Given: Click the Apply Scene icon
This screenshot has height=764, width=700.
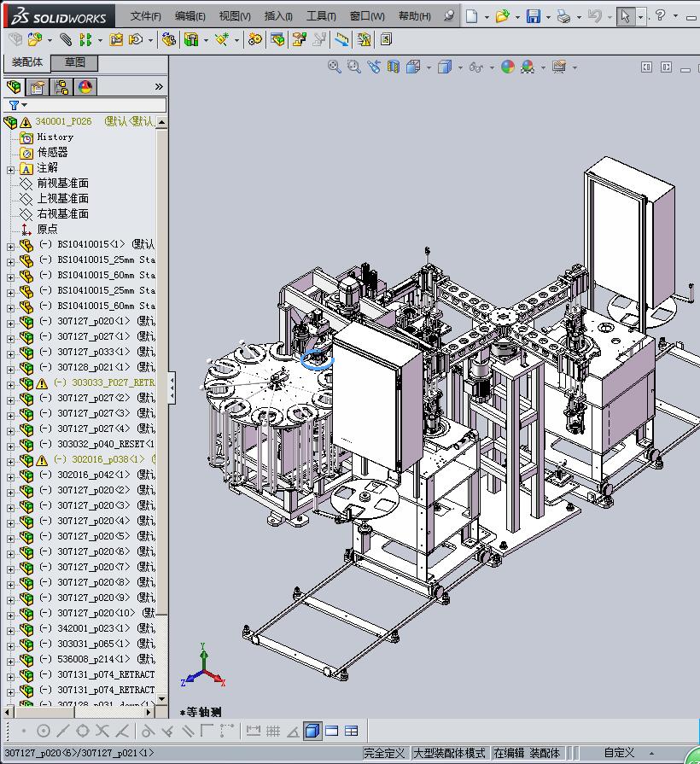Looking at the screenshot, I should click(x=528, y=67).
